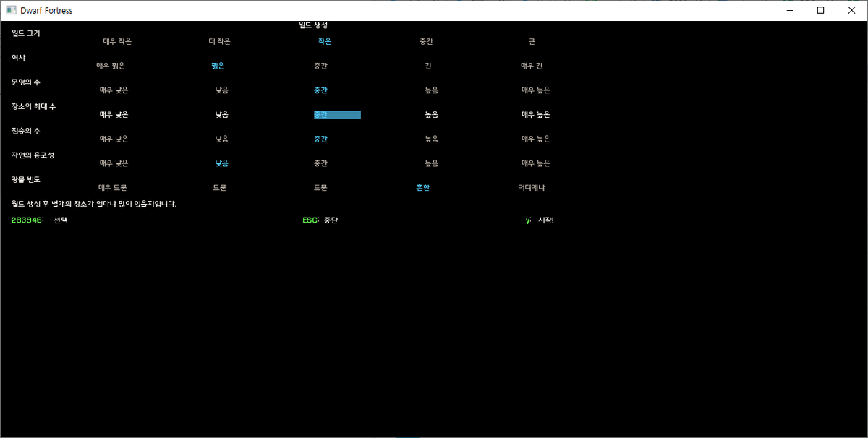The width and height of the screenshot is (868, 438).
Task: Select 중간 in the 월드 크기 row
Action: 426,42
